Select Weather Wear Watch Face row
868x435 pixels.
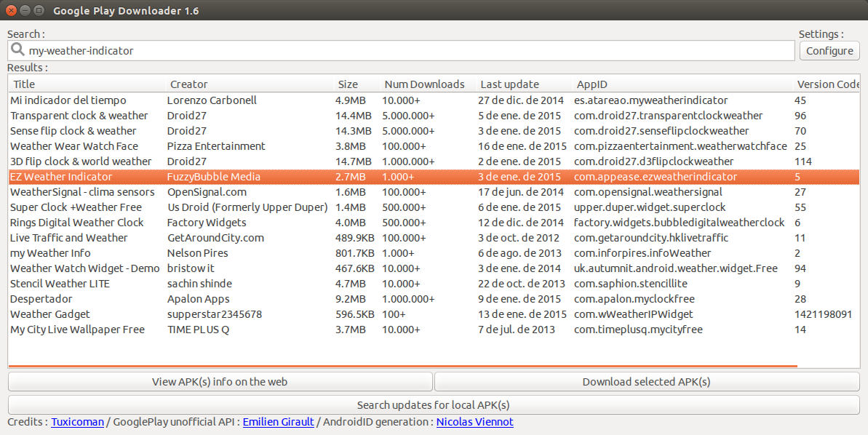click(434, 146)
